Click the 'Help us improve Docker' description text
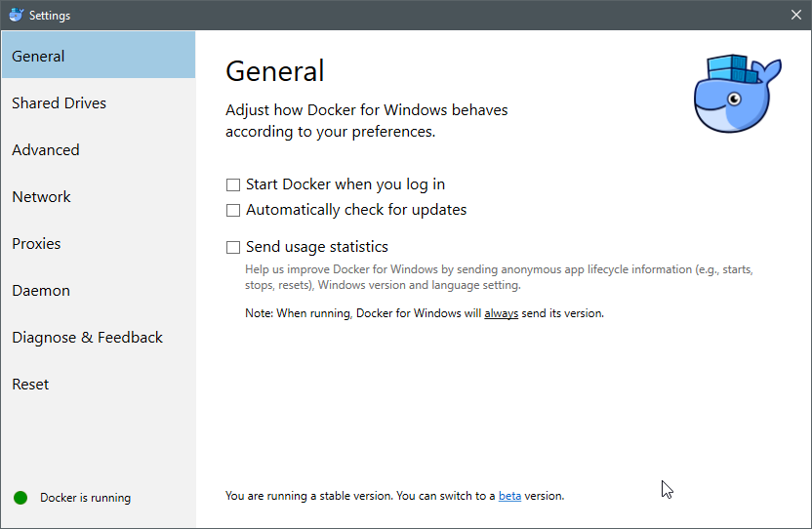The height and width of the screenshot is (529, 812). click(499, 277)
